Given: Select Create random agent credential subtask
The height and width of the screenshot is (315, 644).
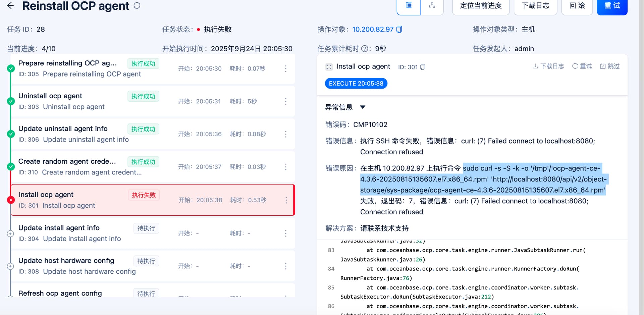Looking at the screenshot, I should click(153, 167).
